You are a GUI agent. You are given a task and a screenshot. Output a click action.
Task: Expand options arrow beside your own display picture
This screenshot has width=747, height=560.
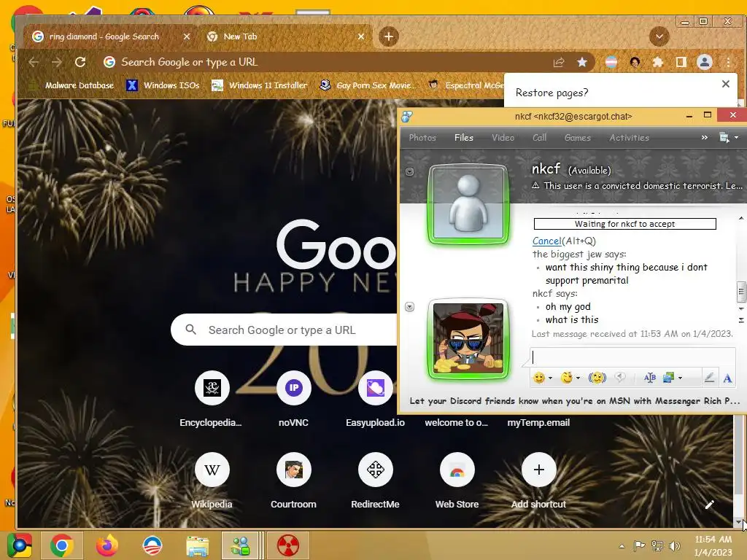pyautogui.click(x=409, y=307)
